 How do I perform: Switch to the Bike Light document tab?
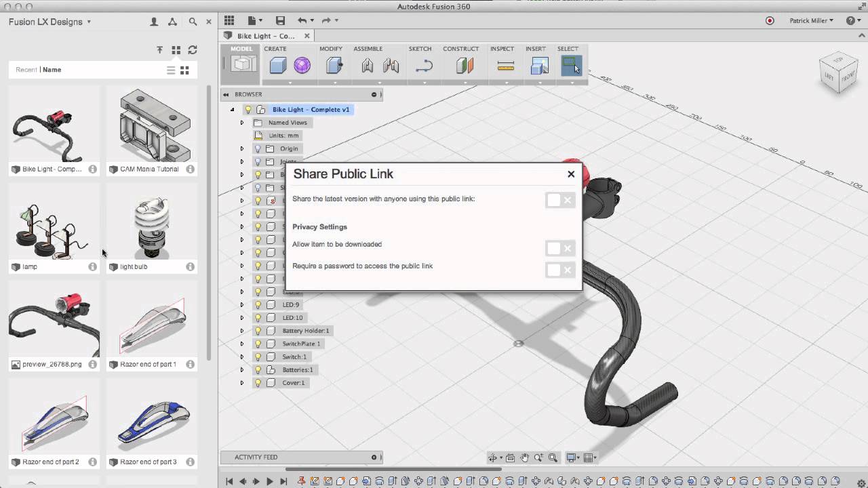click(x=267, y=36)
